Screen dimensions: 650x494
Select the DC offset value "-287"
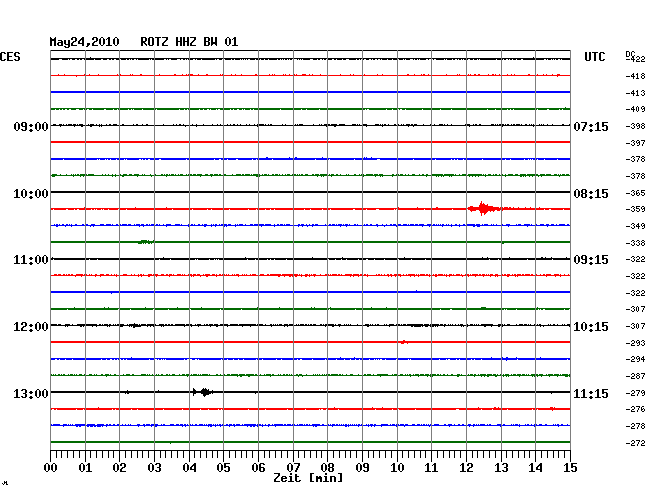coord(635,376)
